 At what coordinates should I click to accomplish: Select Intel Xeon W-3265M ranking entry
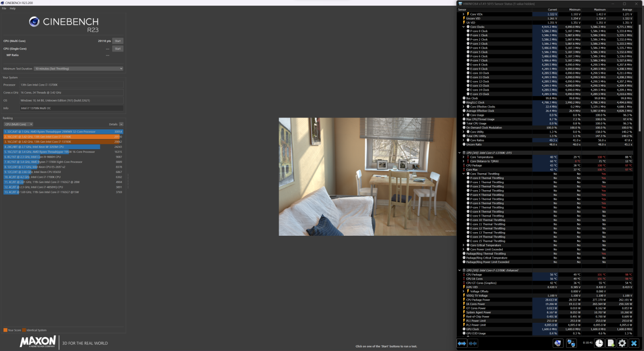click(63, 147)
